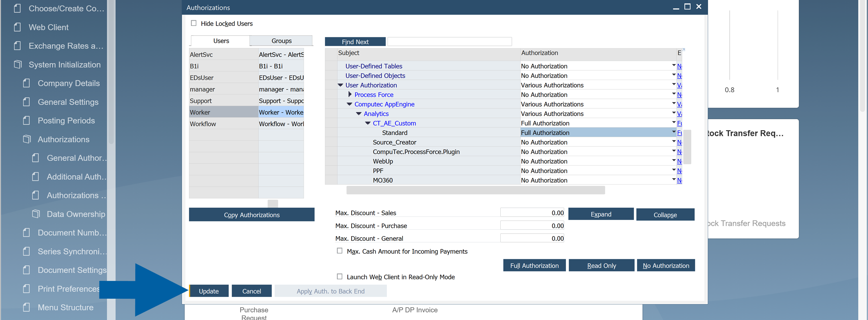This screenshot has height=320, width=868.
Task: Select the Users tab
Action: (x=220, y=41)
